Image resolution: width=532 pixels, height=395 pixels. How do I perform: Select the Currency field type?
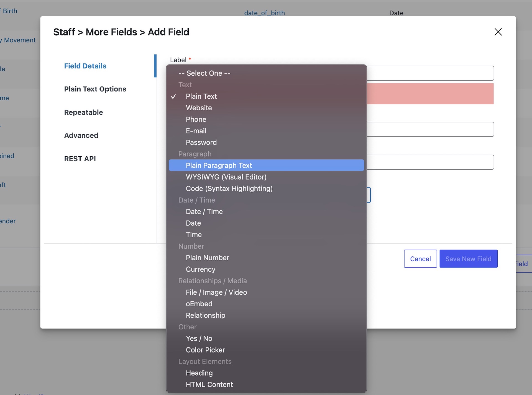[x=200, y=269]
